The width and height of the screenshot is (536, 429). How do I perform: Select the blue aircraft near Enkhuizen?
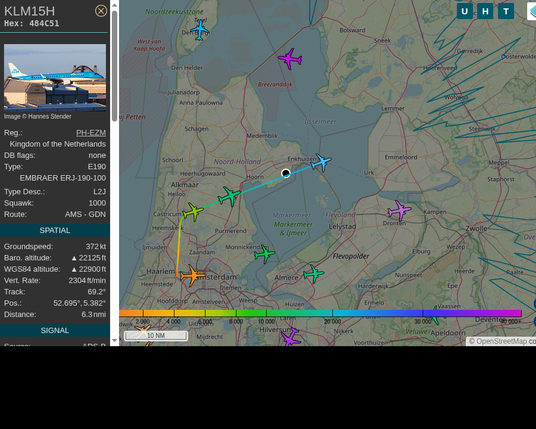point(321,162)
